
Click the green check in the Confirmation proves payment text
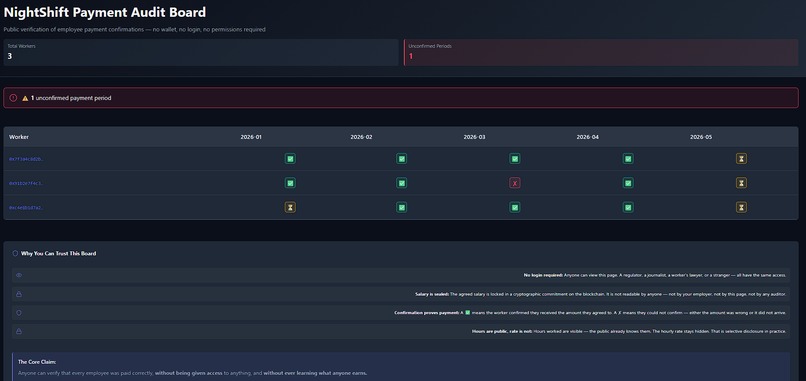point(468,313)
